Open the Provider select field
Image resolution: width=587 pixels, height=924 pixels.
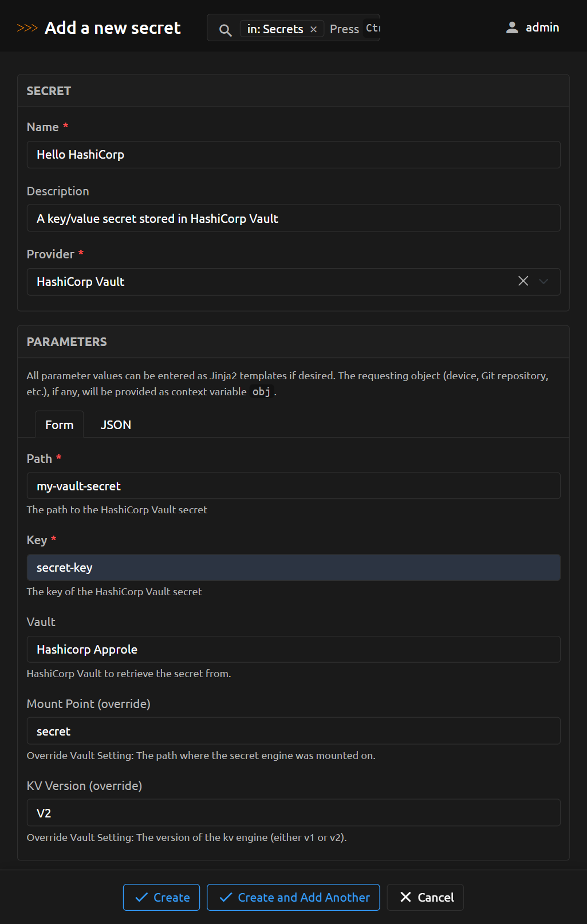coord(269,282)
